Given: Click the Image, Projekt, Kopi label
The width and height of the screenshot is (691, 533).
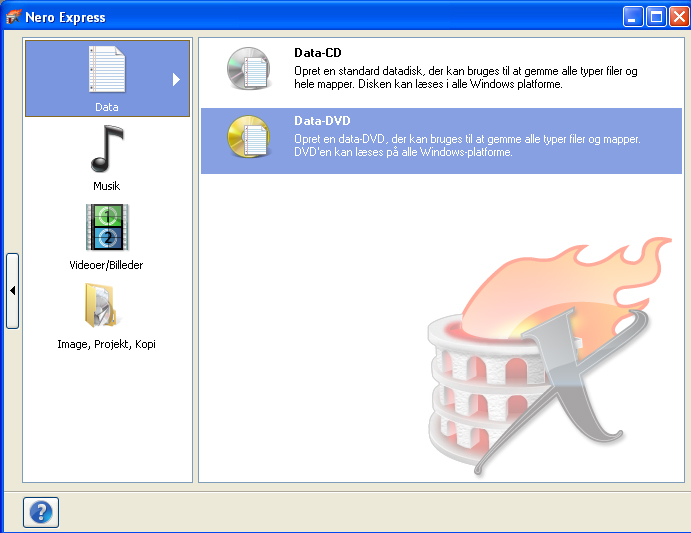Looking at the screenshot, I should [106, 344].
